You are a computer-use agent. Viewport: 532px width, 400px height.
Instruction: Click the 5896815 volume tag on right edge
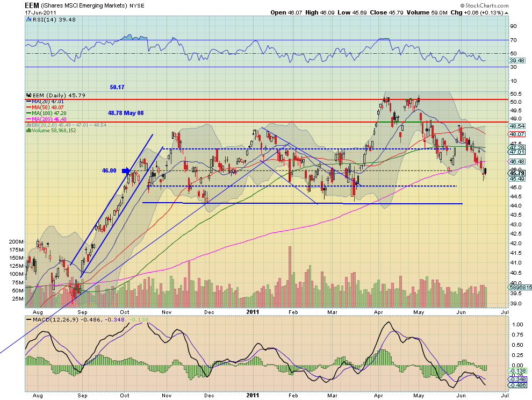[x=521, y=287]
